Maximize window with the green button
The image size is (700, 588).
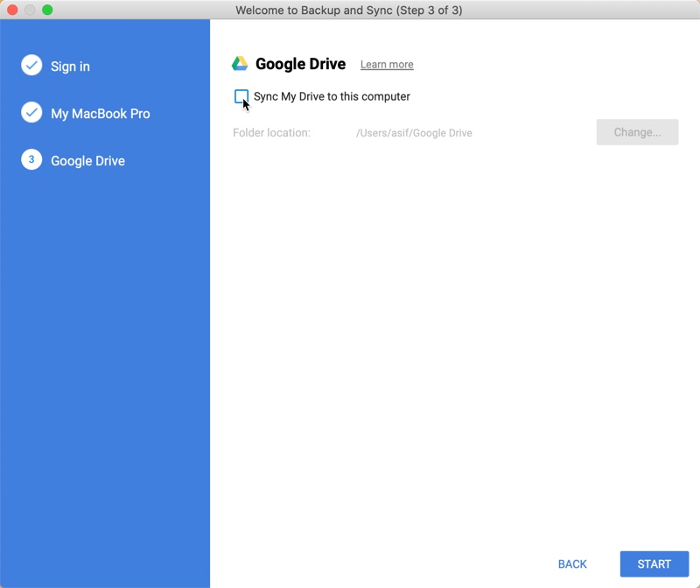pos(47,10)
